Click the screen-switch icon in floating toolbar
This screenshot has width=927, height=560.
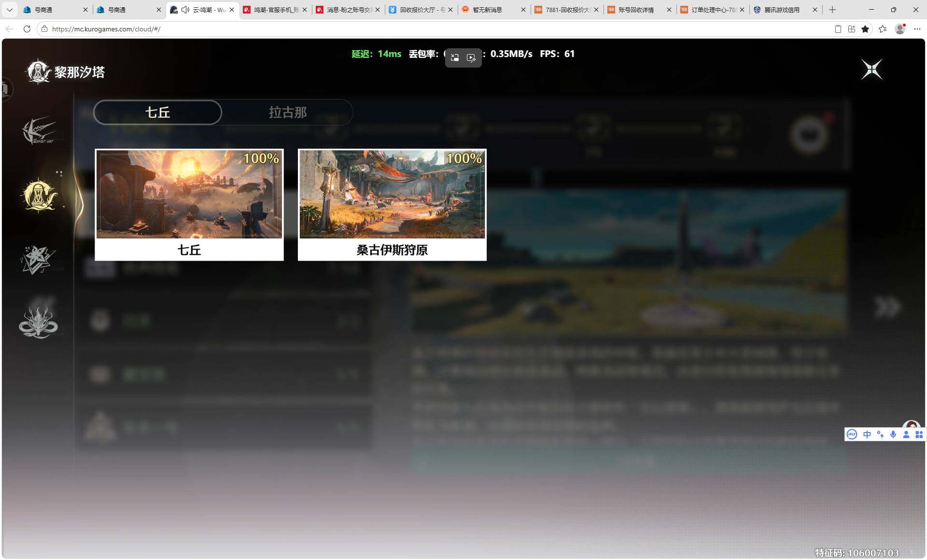[454, 58]
